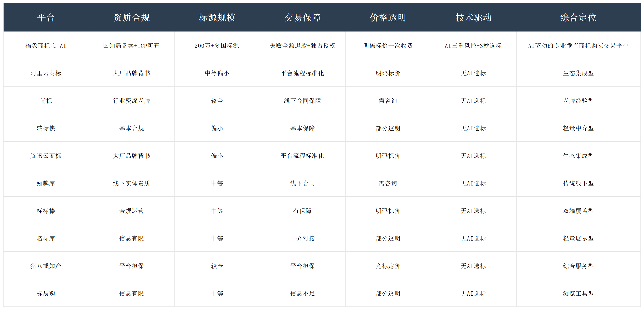Viewport: 644px width, 310px height.
Task: Select 偏小 in the 转标侠 row
Action: click(217, 128)
